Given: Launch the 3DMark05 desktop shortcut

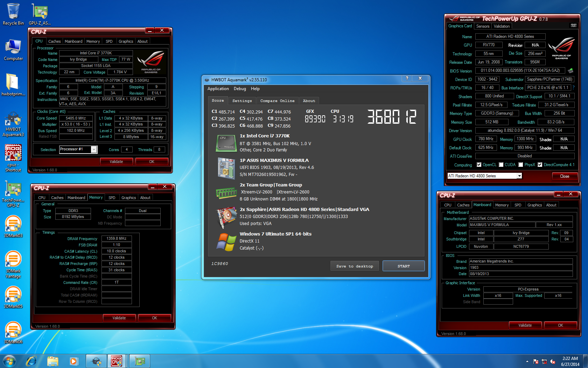Looking at the screenshot, I should coord(13,297).
